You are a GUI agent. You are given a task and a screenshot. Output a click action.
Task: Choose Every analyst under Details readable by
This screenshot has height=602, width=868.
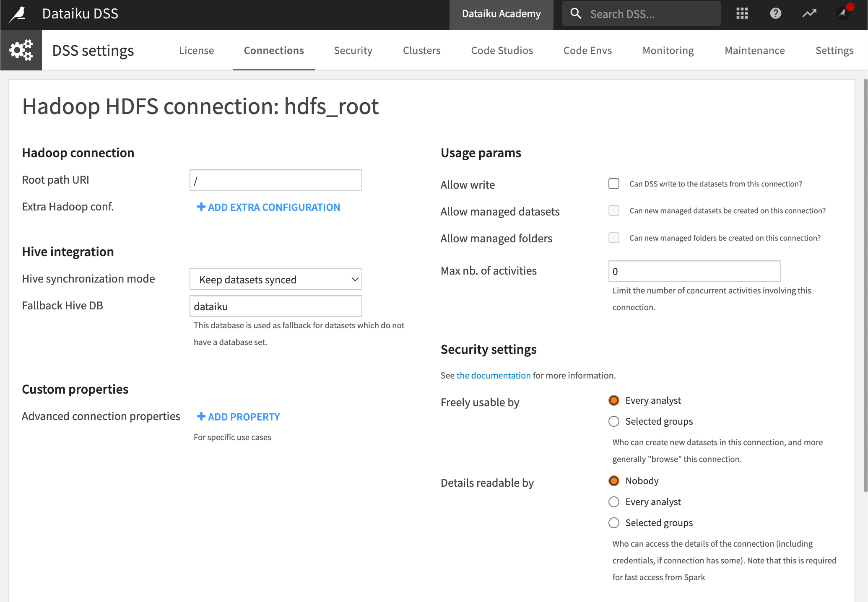613,502
